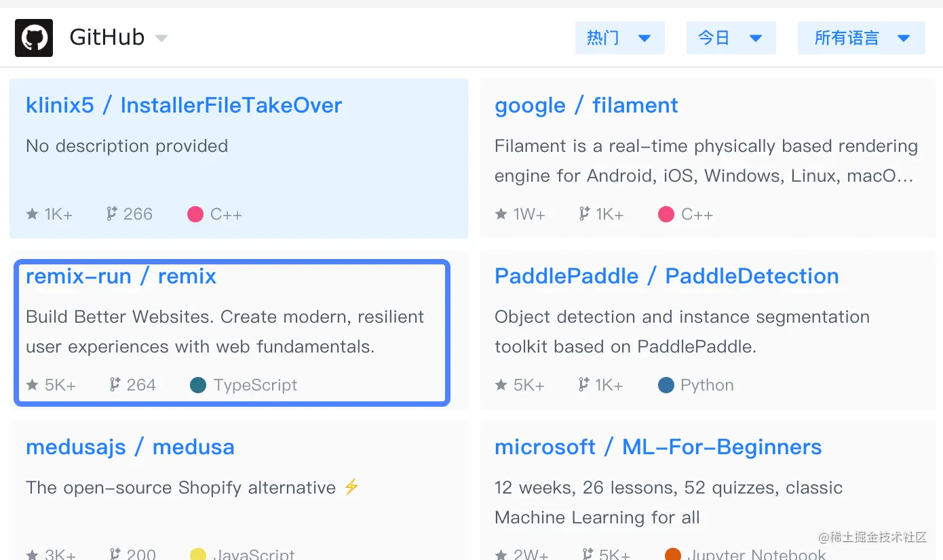This screenshot has width=943, height=560.
Task: Click the "5K+" star count on PaddleDetection
Action: (x=529, y=385)
